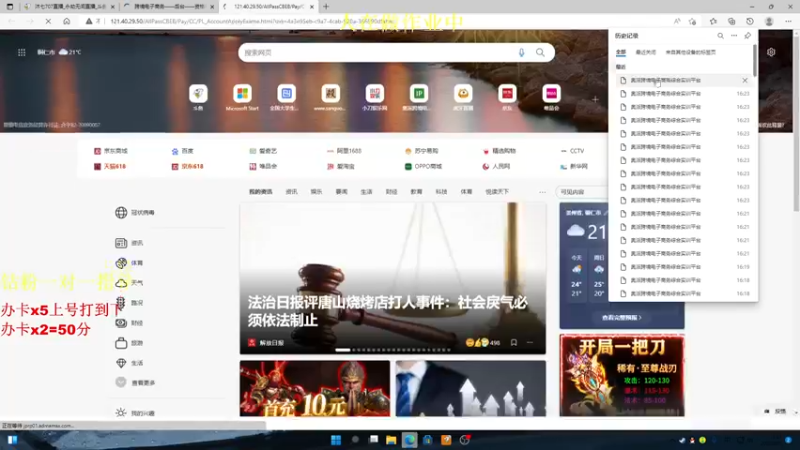Open 我的兴趣 in the left sidebar
This screenshot has height=450, width=800.
(x=135, y=413)
